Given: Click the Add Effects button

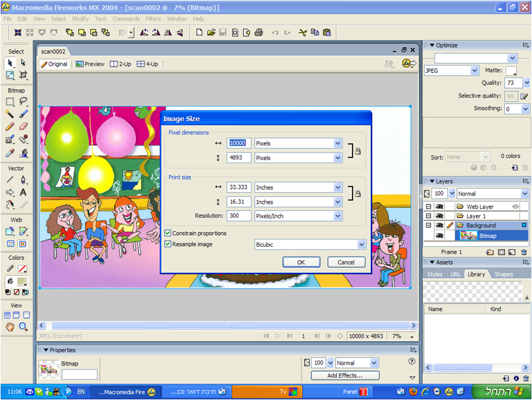Looking at the screenshot, I should tap(344, 375).
